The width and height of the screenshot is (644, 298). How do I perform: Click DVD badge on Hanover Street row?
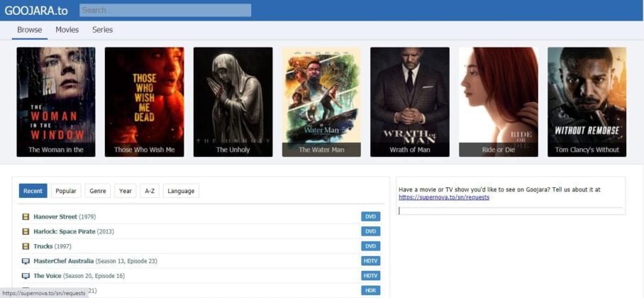(x=371, y=216)
